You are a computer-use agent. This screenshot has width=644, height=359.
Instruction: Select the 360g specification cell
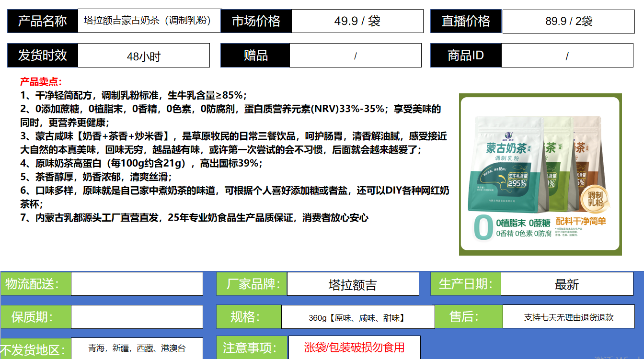[357, 317]
